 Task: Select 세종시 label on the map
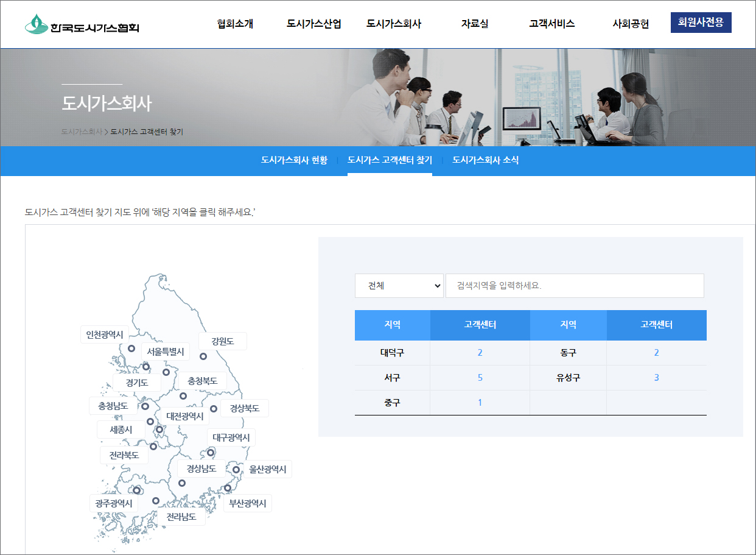click(121, 430)
